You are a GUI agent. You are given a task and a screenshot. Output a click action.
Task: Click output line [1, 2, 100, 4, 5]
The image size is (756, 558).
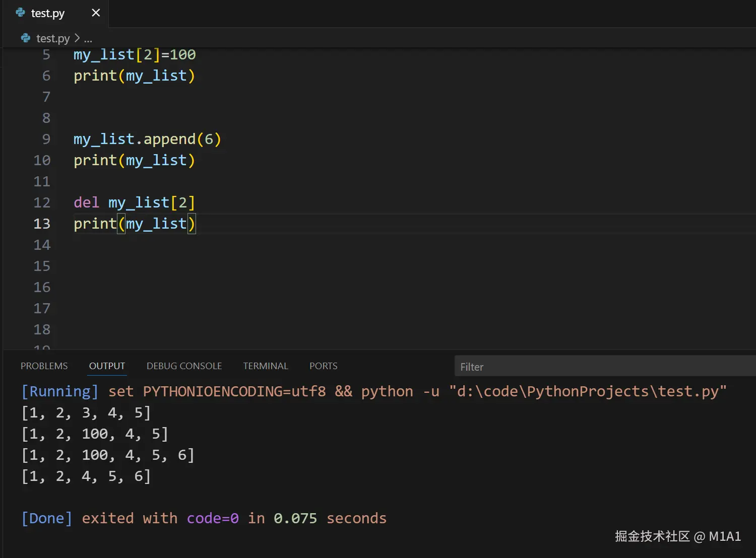95,434
